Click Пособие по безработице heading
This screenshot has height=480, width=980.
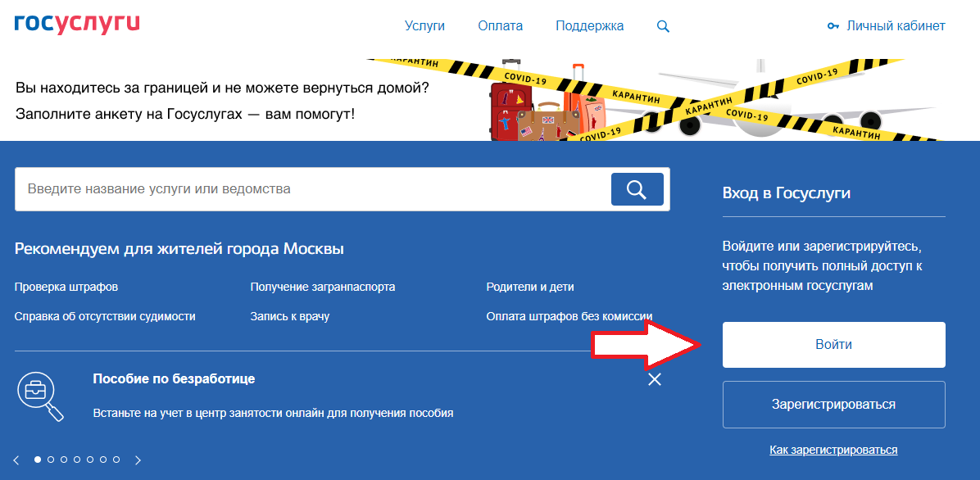(x=174, y=378)
